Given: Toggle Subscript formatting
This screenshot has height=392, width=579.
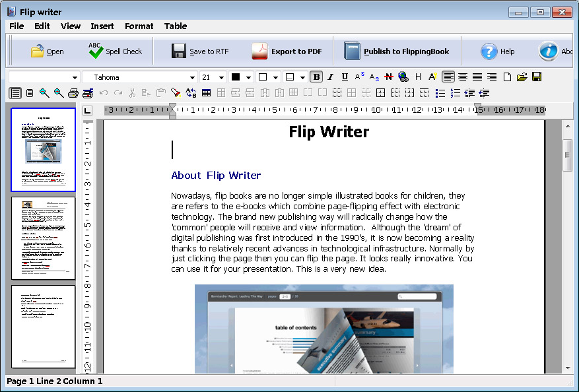Looking at the screenshot, I should 374,77.
